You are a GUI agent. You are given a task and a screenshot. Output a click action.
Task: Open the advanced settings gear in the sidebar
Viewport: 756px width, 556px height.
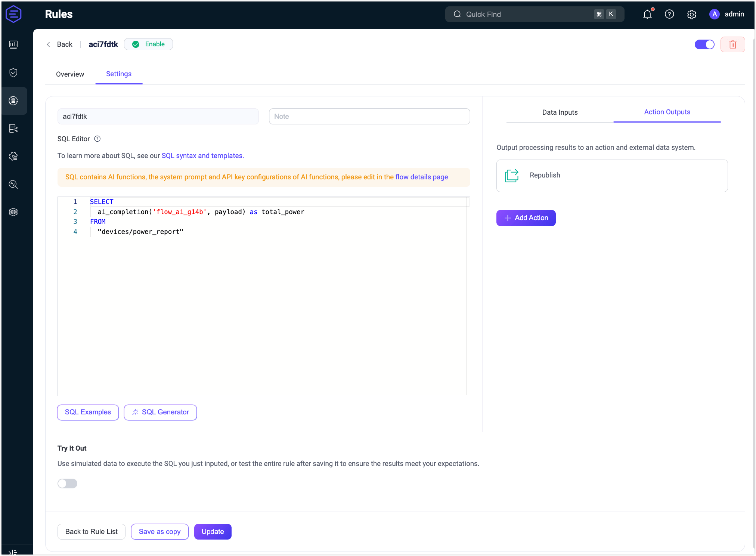(13, 157)
